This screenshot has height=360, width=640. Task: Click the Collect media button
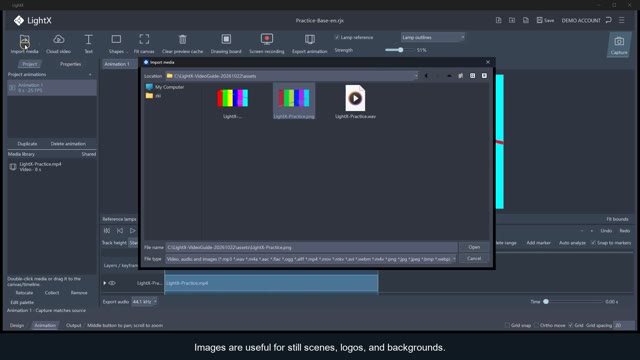[x=52, y=293]
